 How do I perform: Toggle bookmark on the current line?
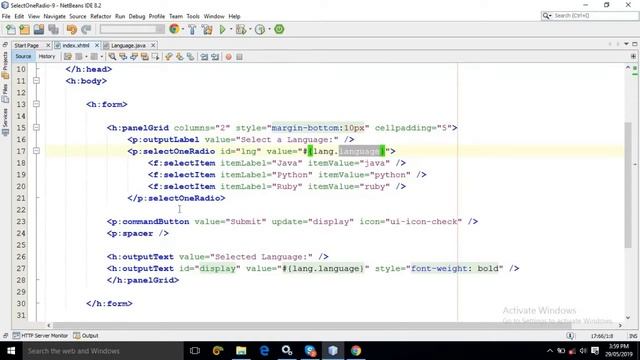click(191, 57)
